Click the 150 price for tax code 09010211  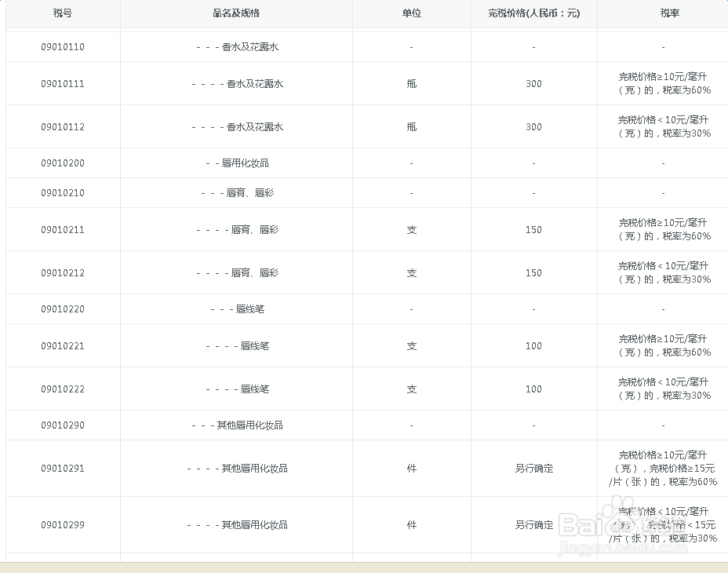click(x=533, y=229)
